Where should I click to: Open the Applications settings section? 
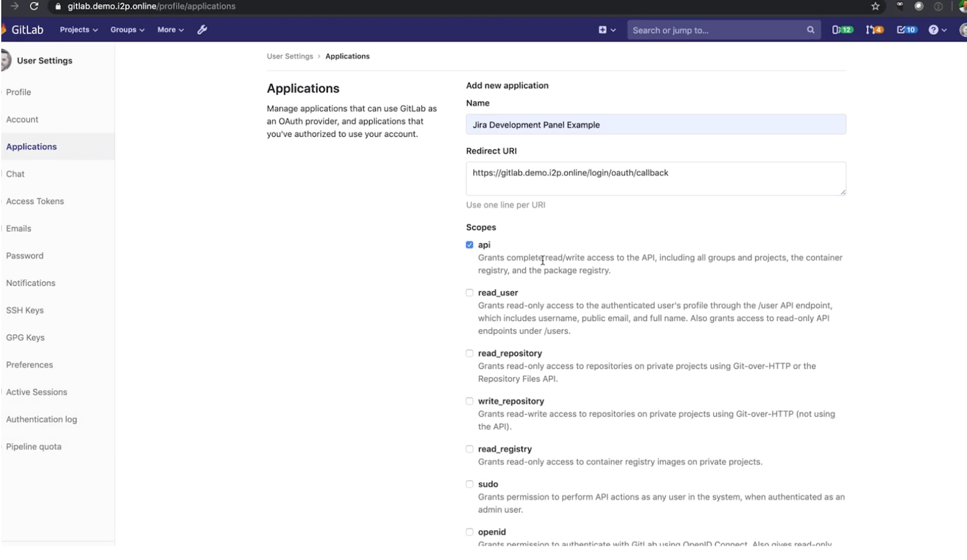coord(31,146)
